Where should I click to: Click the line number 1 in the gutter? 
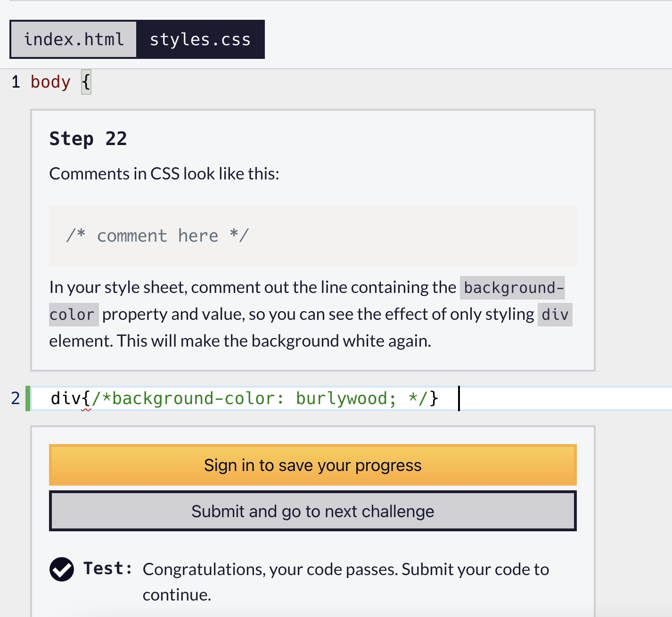(15, 82)
